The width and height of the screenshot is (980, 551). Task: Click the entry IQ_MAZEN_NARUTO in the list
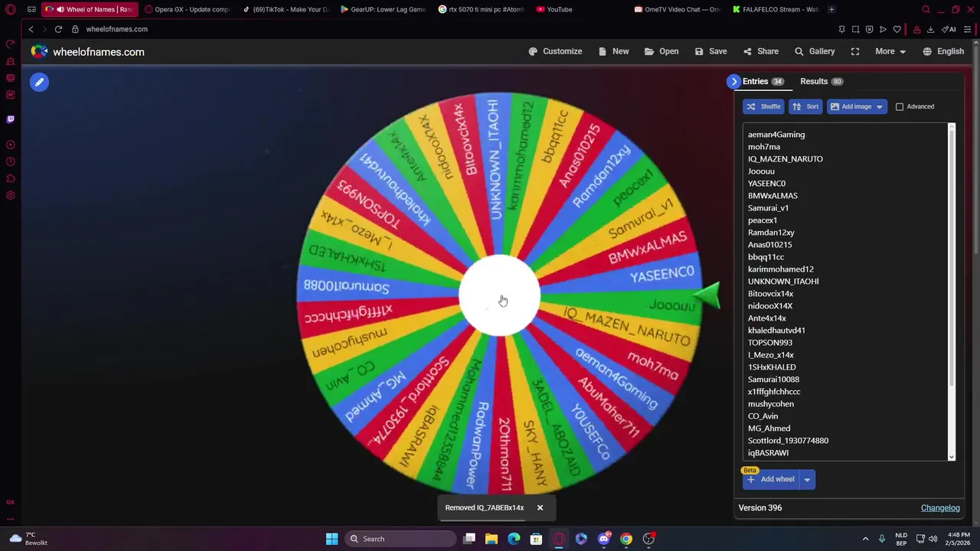(786, 159)
